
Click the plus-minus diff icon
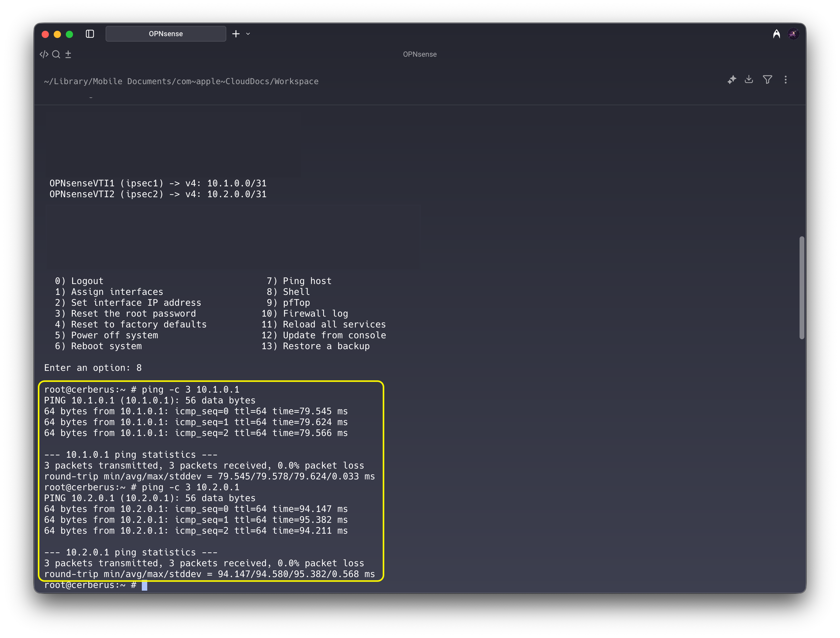click(68, 54)
